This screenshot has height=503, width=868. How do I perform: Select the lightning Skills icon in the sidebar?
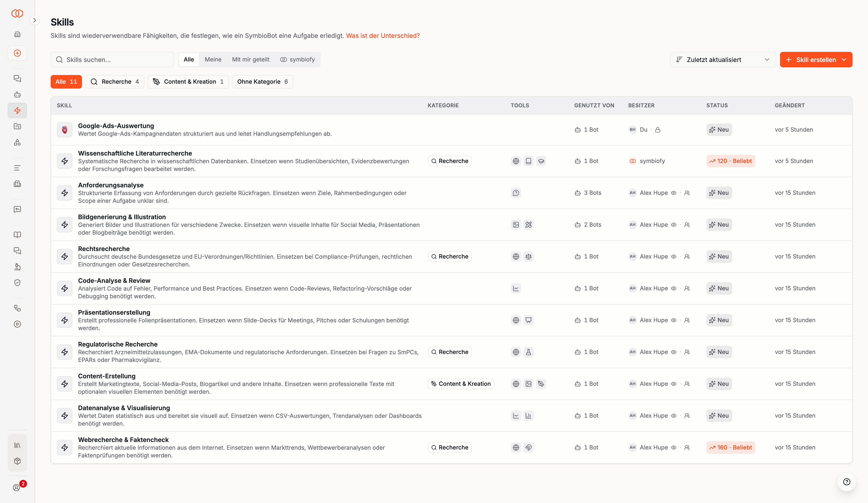[17, 110]
